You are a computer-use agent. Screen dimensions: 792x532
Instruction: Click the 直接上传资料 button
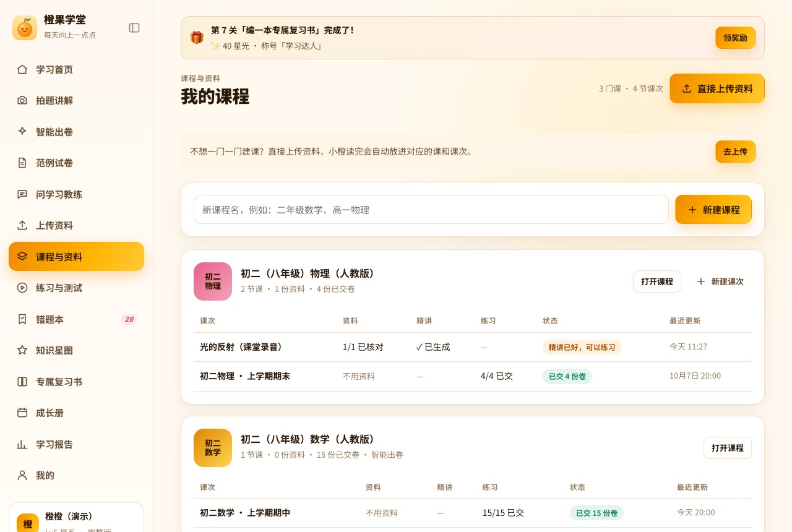[x=717, y=88]
